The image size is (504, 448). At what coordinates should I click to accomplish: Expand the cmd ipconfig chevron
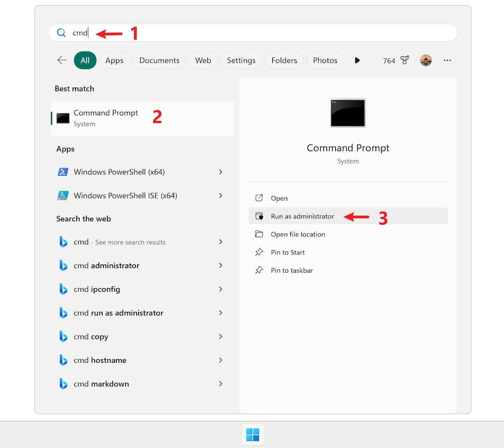(221, 289)
